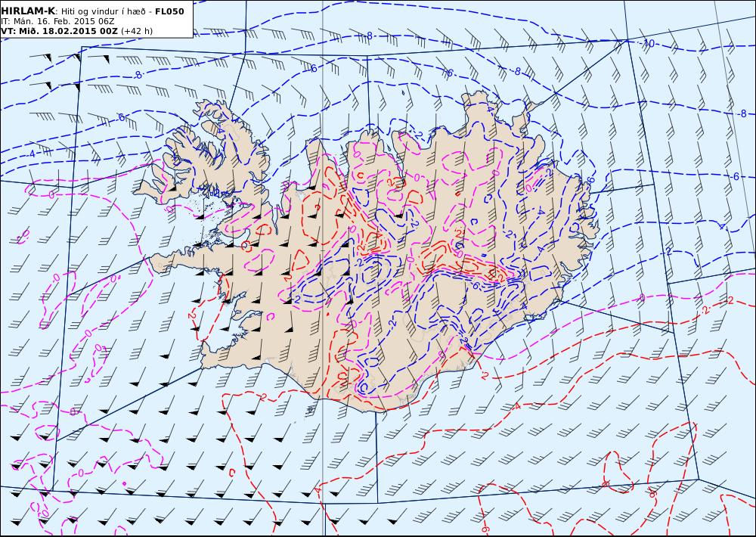Select the 'IT: Mán. 16. Feb. 2015 06Z' line
Viewport: 756px width, 537px height.
(57, 21)
